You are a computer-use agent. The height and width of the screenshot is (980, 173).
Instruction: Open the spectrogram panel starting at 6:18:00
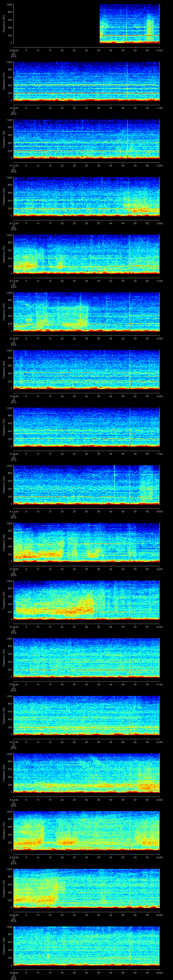point(87,542)
